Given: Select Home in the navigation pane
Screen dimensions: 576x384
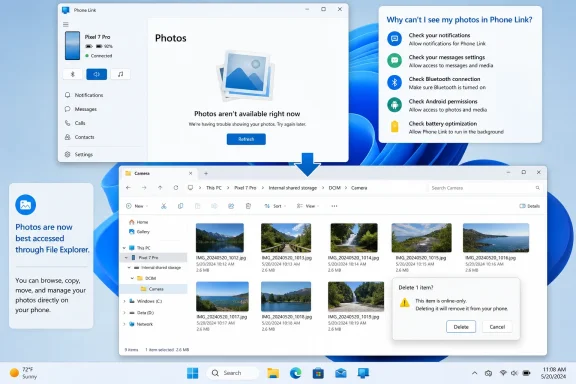Looking at the screenshot, I should tap(139, 222).
